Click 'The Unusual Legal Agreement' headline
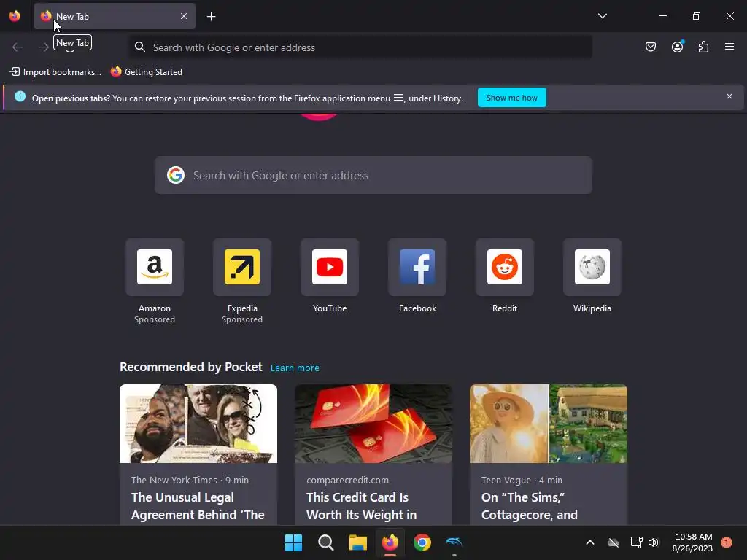747x560 pixels. pos(198,506)
